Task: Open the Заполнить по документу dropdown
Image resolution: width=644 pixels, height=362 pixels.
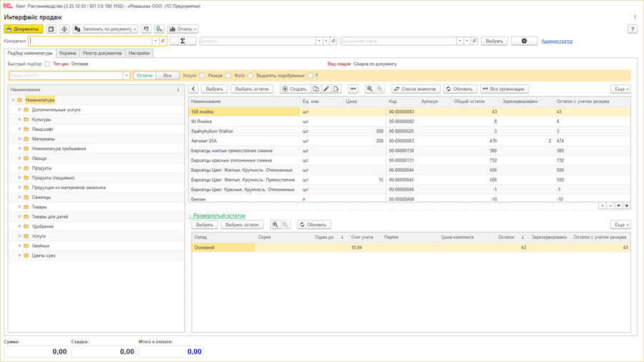Action: [106, 29]
